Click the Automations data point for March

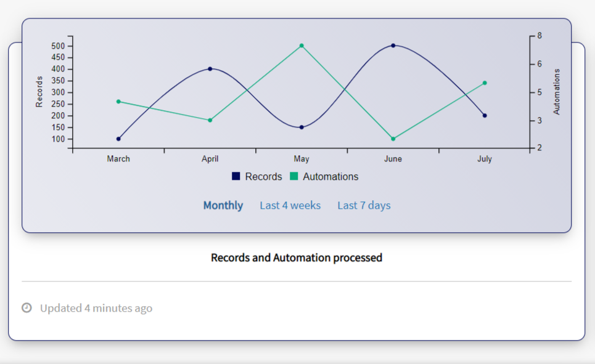[x=118, y=102]
